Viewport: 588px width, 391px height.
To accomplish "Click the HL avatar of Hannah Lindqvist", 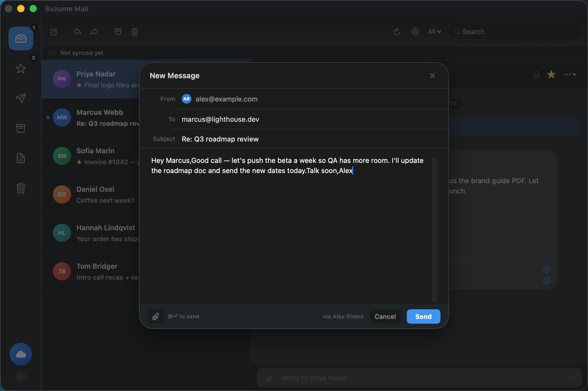I will point(62,233).
